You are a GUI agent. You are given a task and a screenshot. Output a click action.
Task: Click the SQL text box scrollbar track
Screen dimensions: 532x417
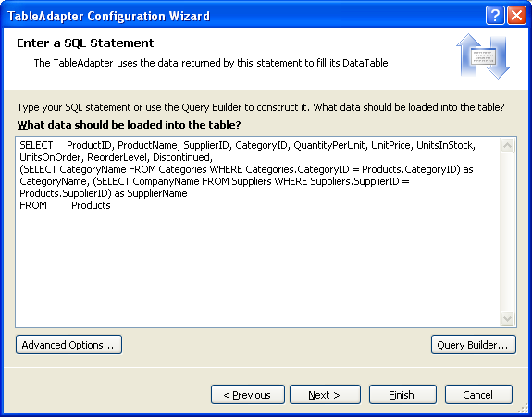pyautogui.click(x=507, y=232)
